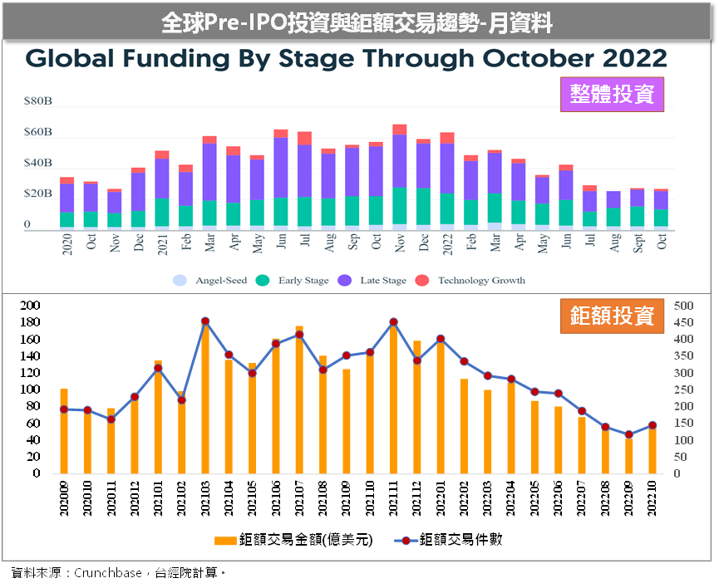Click the orange legend swatch for 鉅額交易金額
The width and height of the screenshot is (719, 588).
[225, 541]
